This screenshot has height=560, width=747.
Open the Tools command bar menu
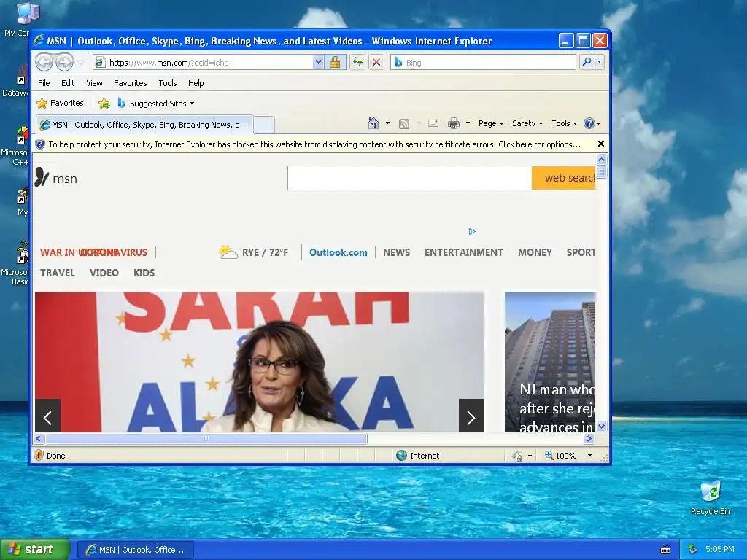coord(564,123)
